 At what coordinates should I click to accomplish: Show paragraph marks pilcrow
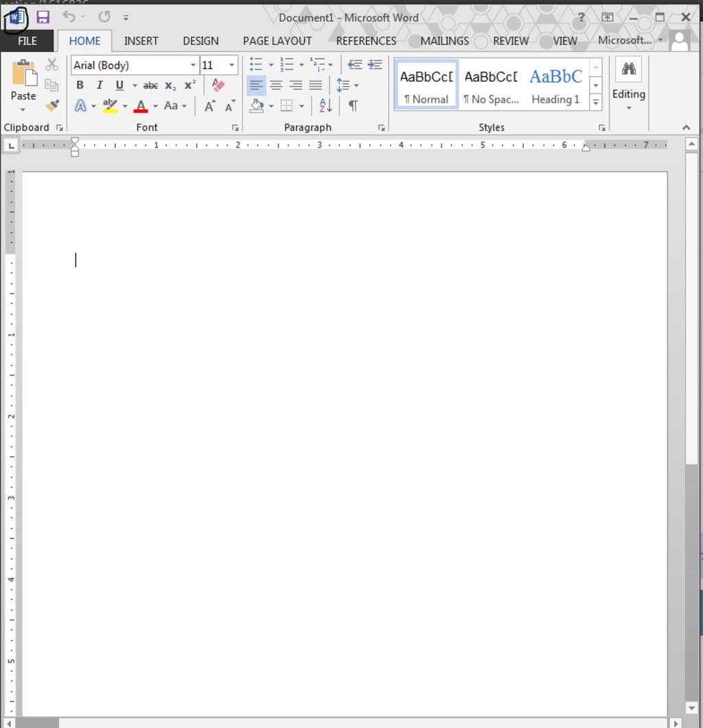click(353, 106)
